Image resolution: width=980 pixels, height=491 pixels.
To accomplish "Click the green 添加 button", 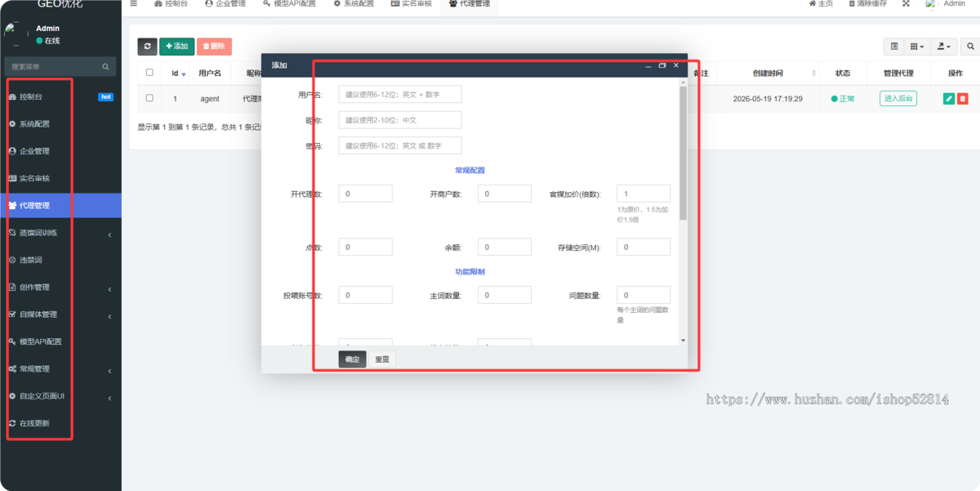I will pyautogui.click(x=176, y=47).
